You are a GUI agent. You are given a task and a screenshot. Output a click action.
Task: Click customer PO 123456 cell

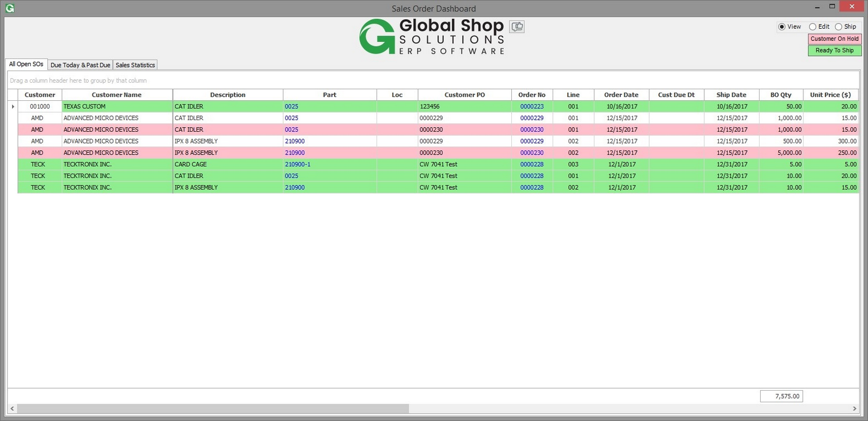[x=465, y=107]
